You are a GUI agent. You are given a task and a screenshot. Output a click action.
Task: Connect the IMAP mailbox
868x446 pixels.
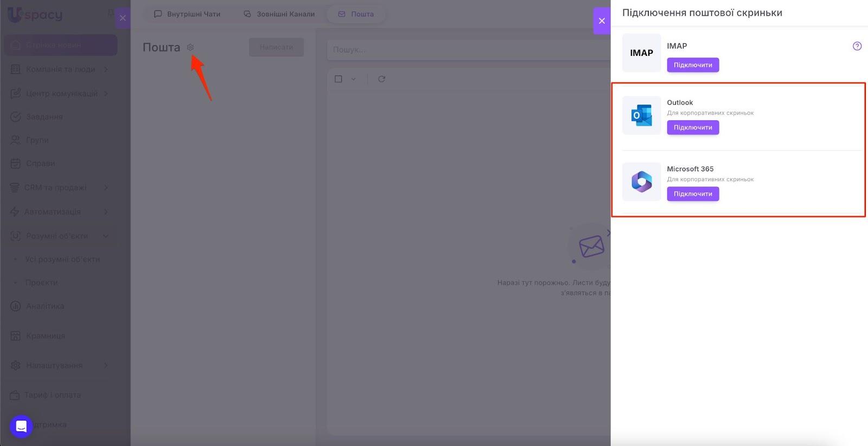[x=693, y=65]
